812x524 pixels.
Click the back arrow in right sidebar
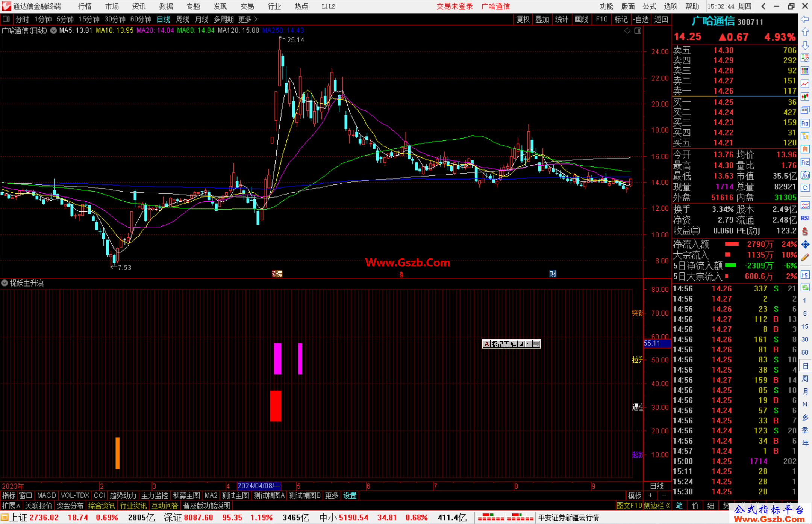805,19
